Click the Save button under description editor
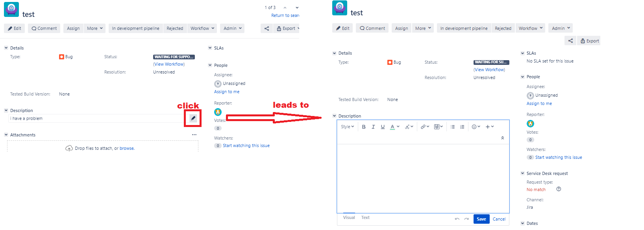 pos(481,219)
